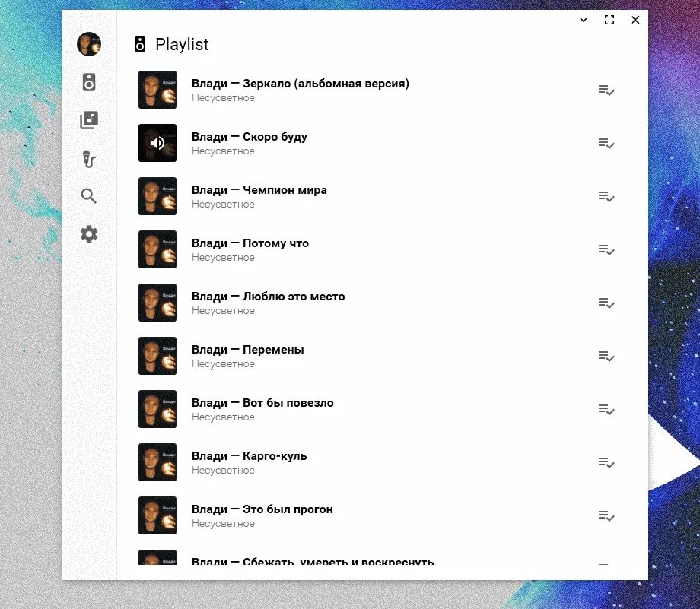Click album name Несусветное under Карго-куль

[x=223, y=471]
